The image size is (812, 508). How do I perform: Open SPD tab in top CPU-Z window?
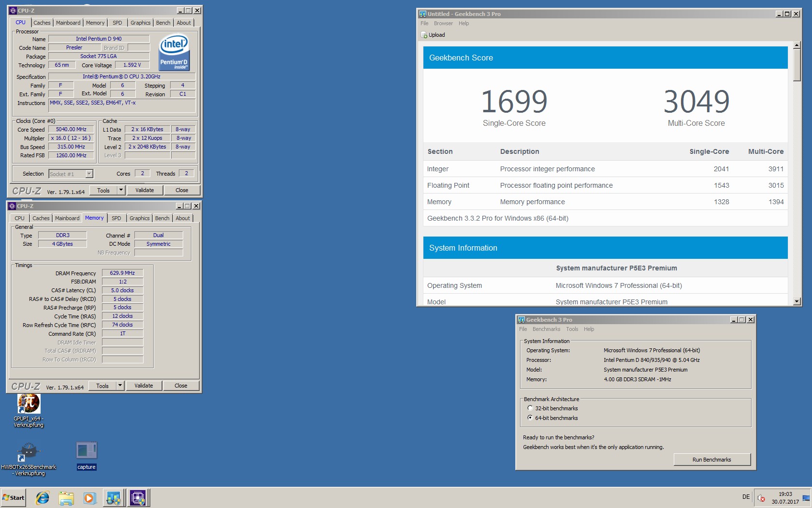click(x=117, y=23)
